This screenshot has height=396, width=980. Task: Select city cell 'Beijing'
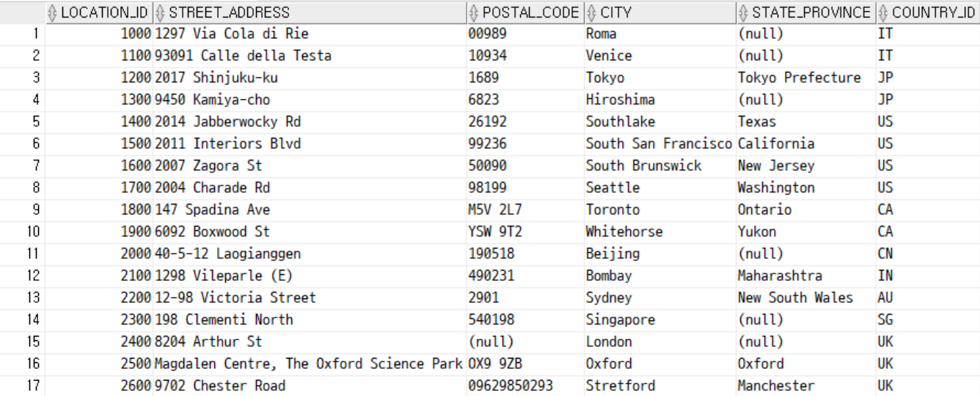tap(660, 254)
